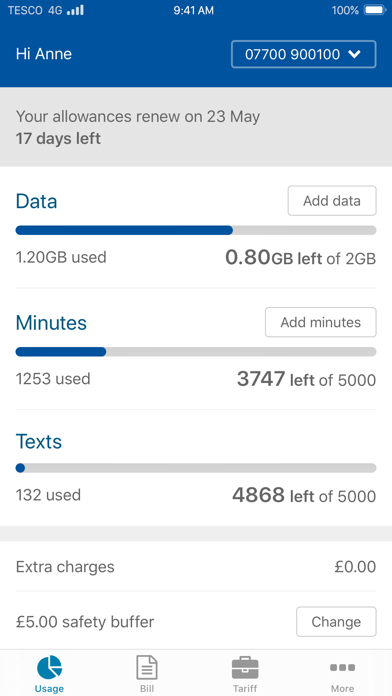The height and width of the screenshot is (696, 392).
Task: Tap the signal strength bars icon
Action: click(x=75, y=10)
